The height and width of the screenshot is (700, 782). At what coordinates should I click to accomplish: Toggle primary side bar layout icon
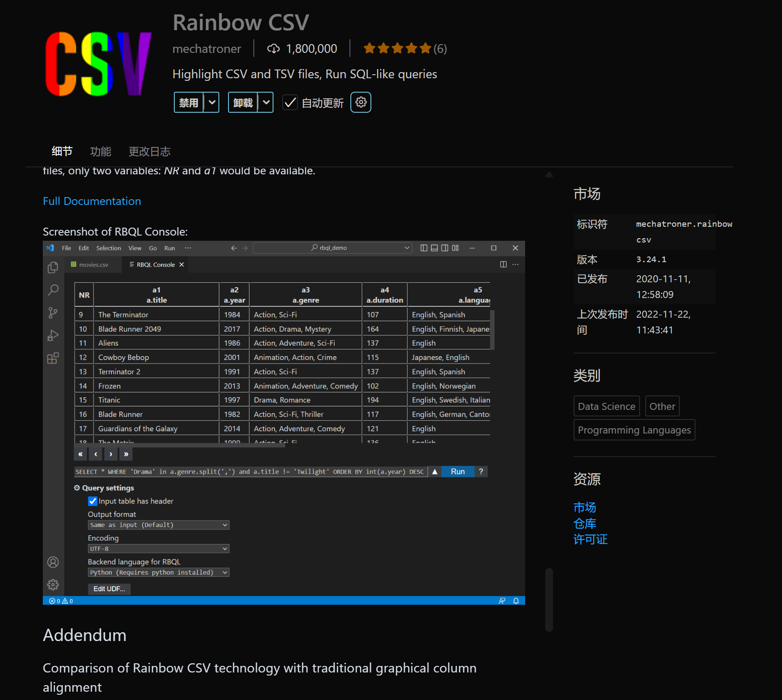pos(424,248)
